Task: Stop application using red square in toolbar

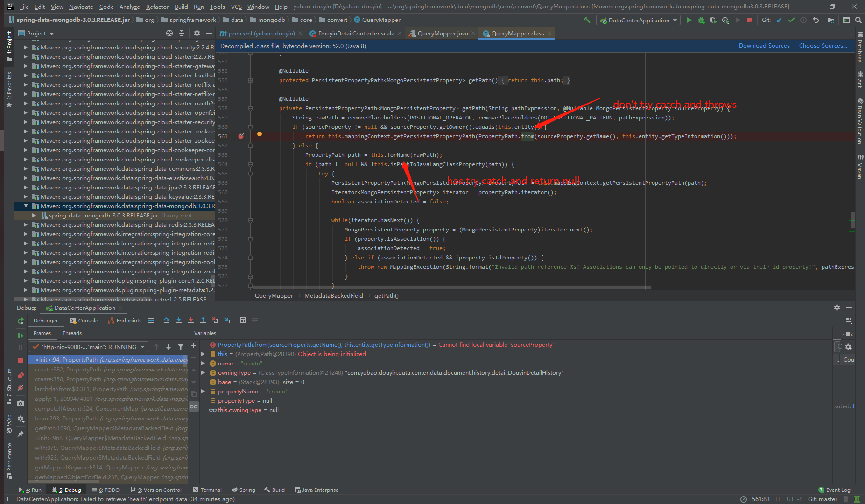Action: [x=750, y=20]
